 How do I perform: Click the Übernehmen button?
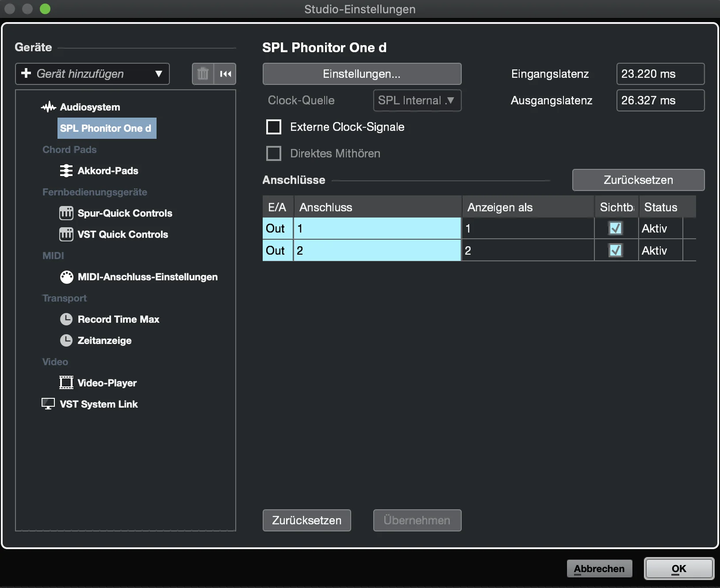pyautogui.click(x=417, y=520)
